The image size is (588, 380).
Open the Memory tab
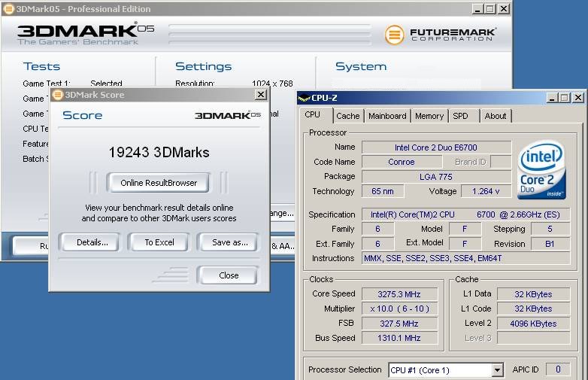429,116
